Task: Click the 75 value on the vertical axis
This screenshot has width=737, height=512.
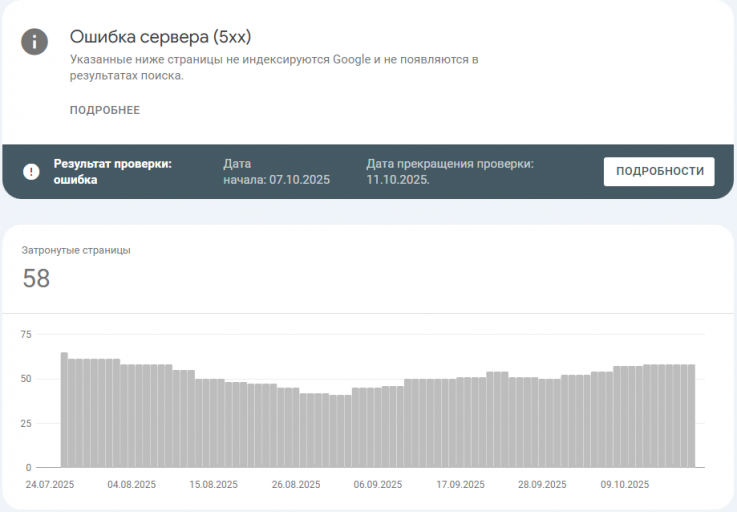Action: point(26,335)
